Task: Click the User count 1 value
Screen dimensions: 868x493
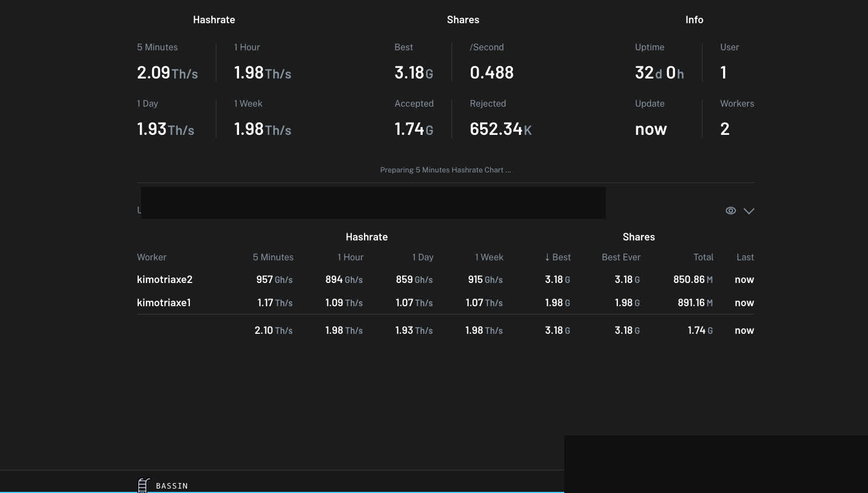Action: [x=724, y=73]
